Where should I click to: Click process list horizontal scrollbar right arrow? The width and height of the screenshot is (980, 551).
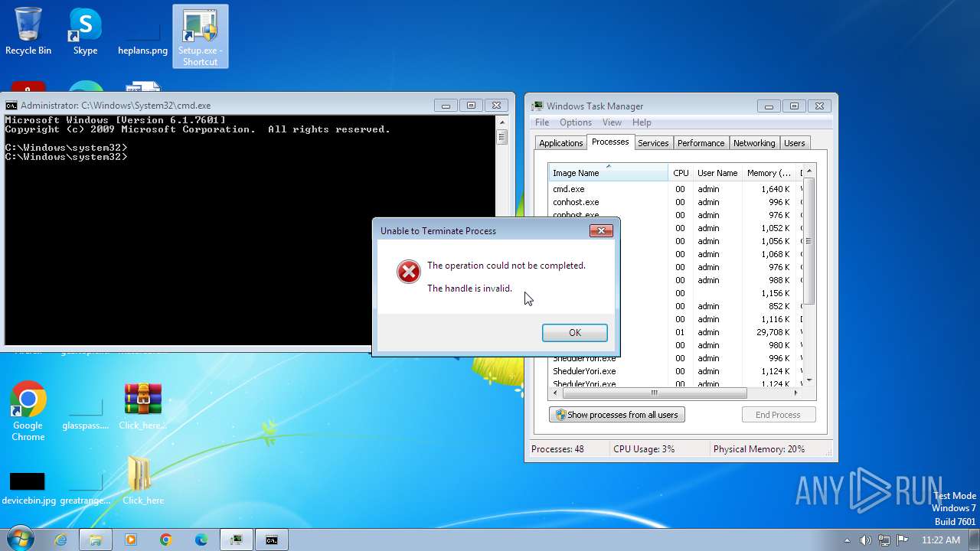(795, 393)
